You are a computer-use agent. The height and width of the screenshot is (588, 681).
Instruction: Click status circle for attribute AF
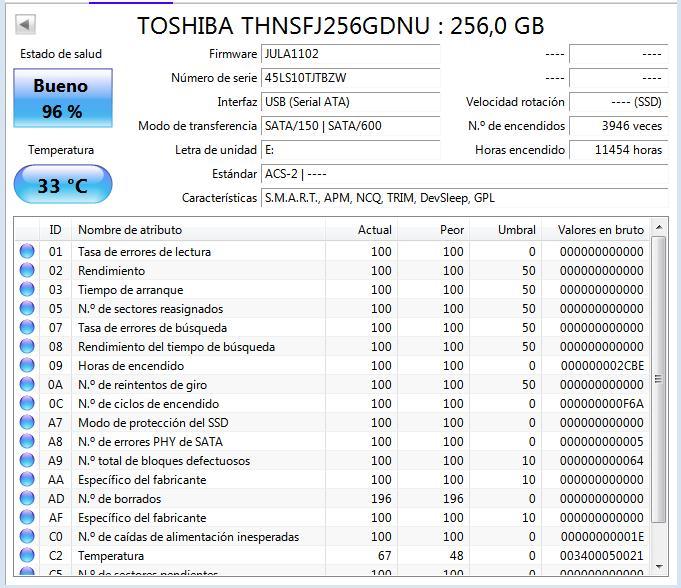click(27, 518)
